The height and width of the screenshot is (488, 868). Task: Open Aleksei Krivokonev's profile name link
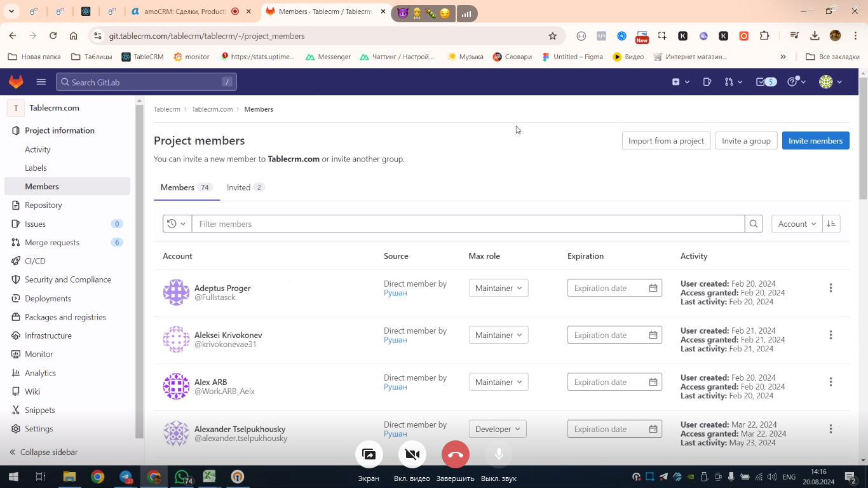point(228,335)
